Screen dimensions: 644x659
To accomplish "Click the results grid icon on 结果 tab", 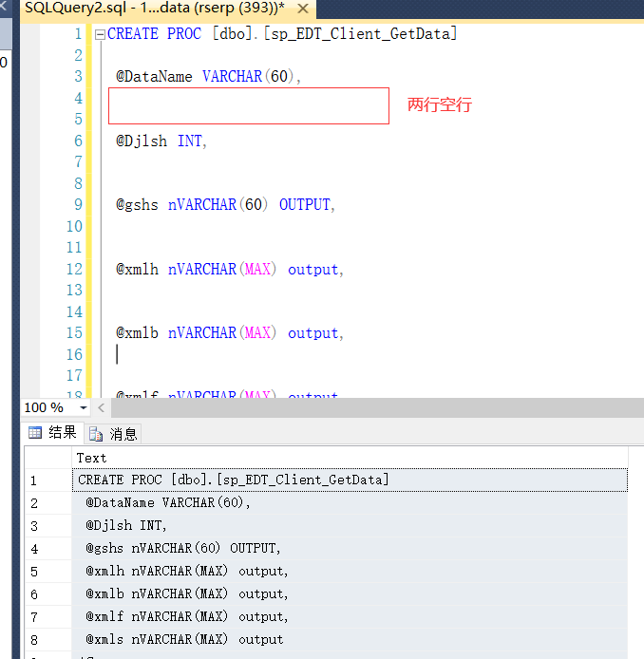I will pyautogui.click(x=35, y=432).
